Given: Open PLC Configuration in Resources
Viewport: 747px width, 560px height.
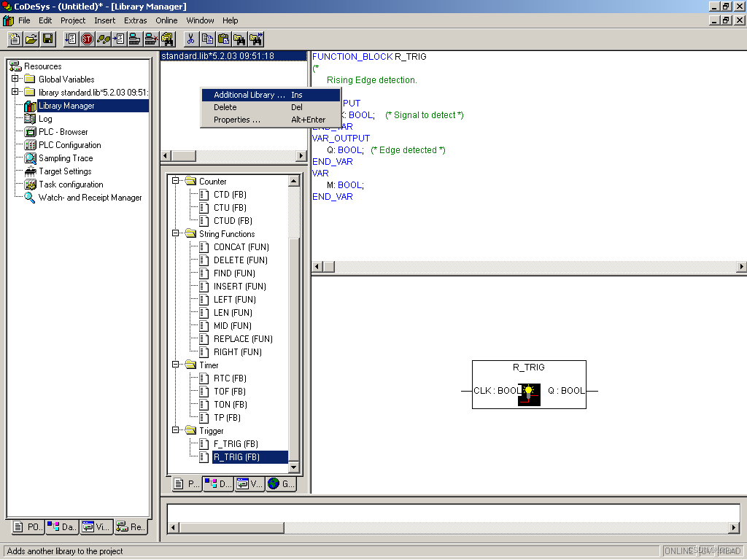Looking at the screenshot, I should (x=69, y=145).
